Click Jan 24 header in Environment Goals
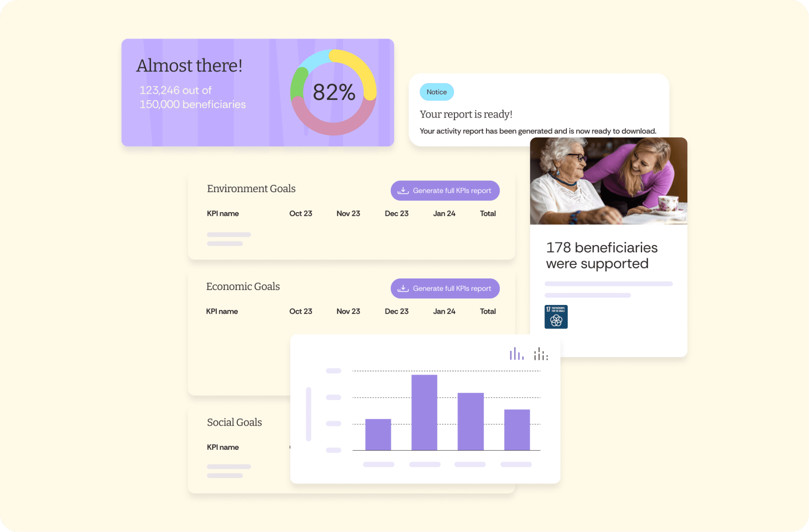Image resolution: width=809 pixels, height=532 pixels. [444, 213]
